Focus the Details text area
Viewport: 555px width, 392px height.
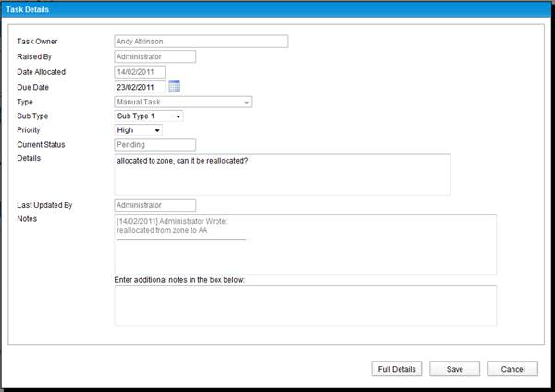coord(282,175)
